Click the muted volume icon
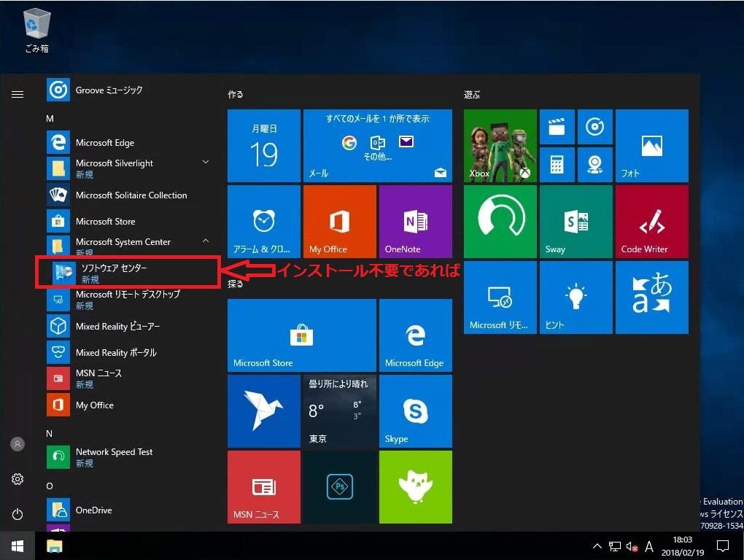 632,547
